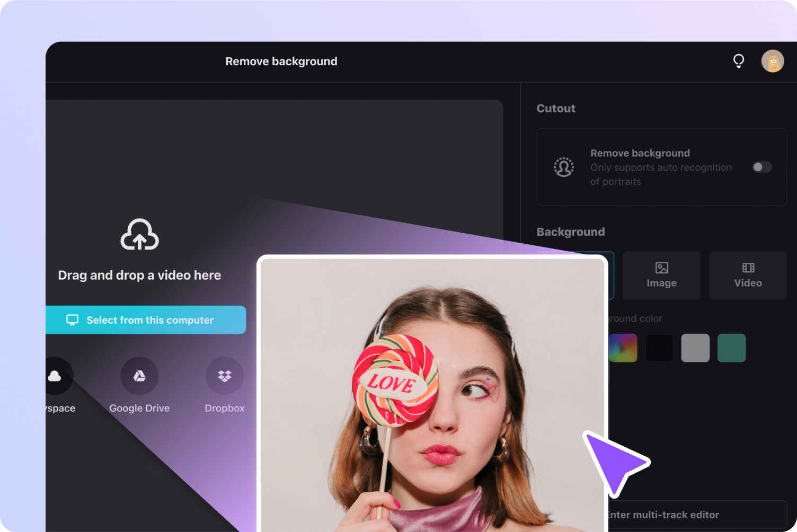This screenshot has width=797, height=532.
Task: Switch background type to Video
Action: (x=748, y=276)
